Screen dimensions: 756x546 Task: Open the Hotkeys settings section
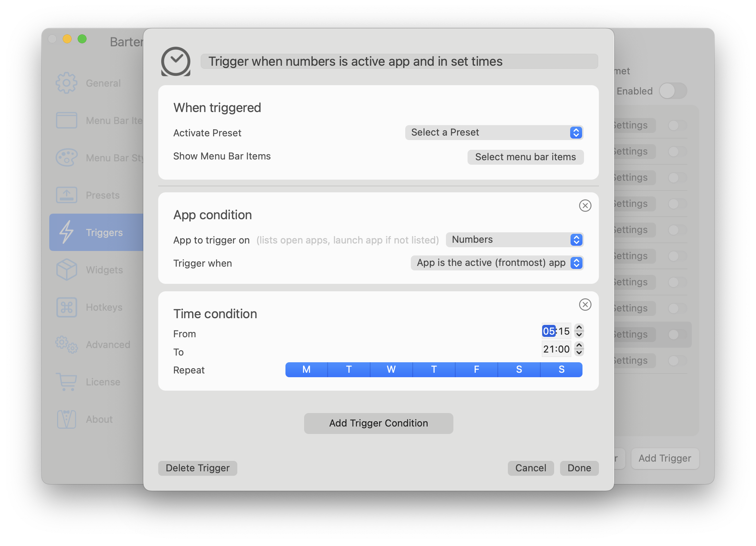[66, 307]
